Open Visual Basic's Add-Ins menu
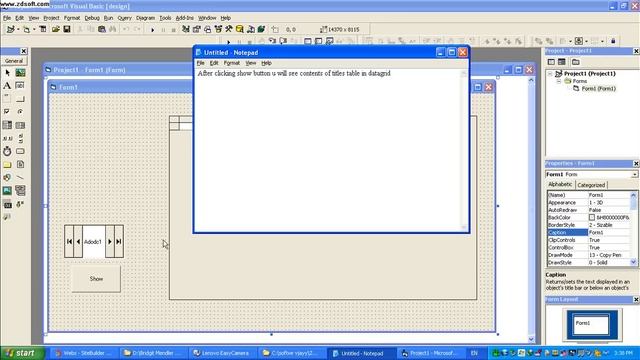The image size is (640, 360). (x=184, y=18)
